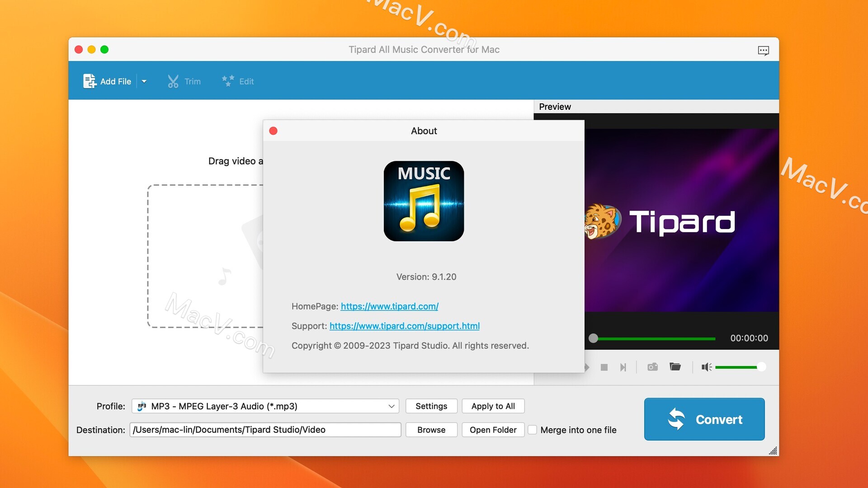Viewport: 868px width, 488px height.
Task: Click the Settings button
Action: (431, 406)
